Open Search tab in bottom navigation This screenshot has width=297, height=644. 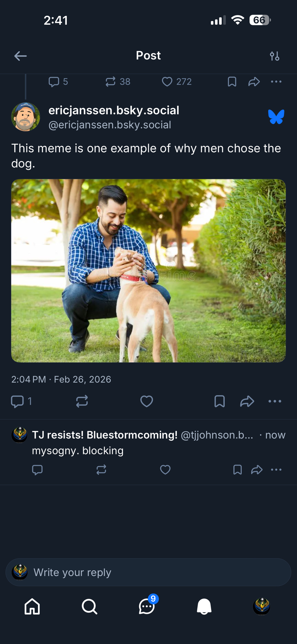point(89,607)
